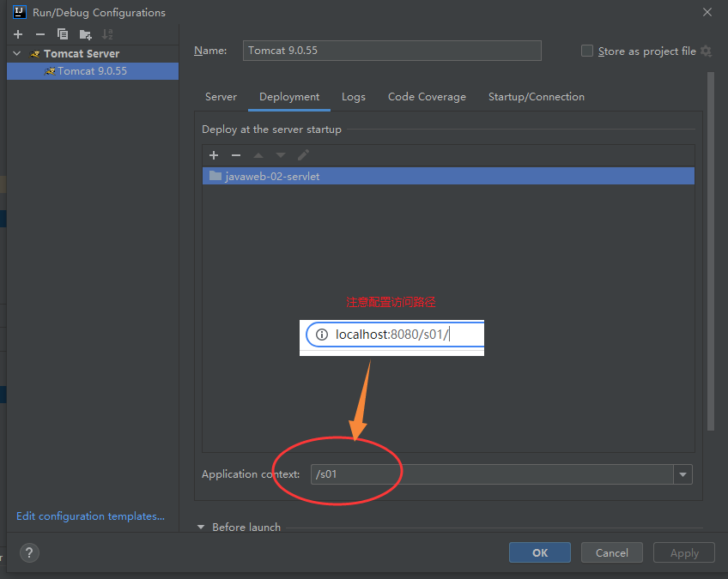
Task: Click the Name input field
Action: tap(391, 50)
